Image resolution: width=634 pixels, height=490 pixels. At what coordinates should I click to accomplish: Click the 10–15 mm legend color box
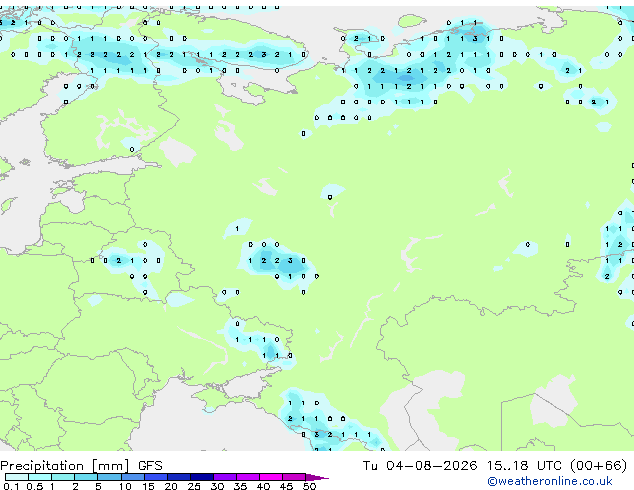point(132,477)
